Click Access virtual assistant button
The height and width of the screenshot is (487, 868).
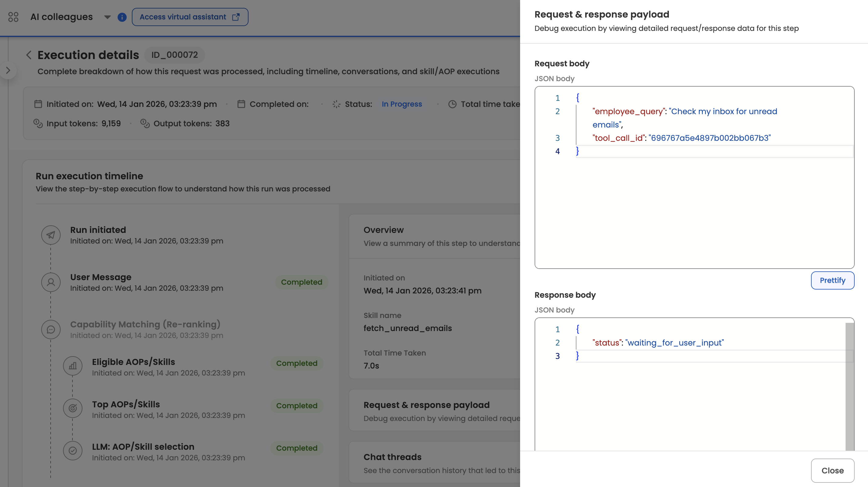tap(190, 17)
